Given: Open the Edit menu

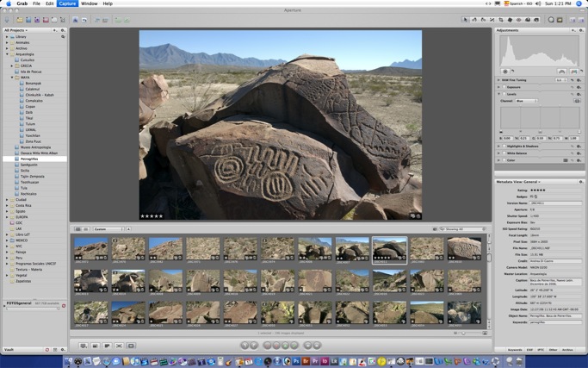Looking at the screenshot, I should (49, 3).
